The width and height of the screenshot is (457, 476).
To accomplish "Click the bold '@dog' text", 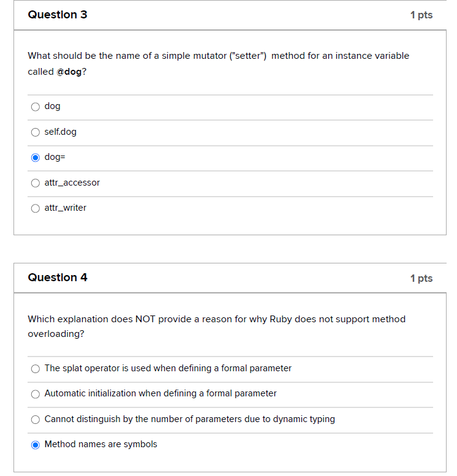I will pos(69,72).
